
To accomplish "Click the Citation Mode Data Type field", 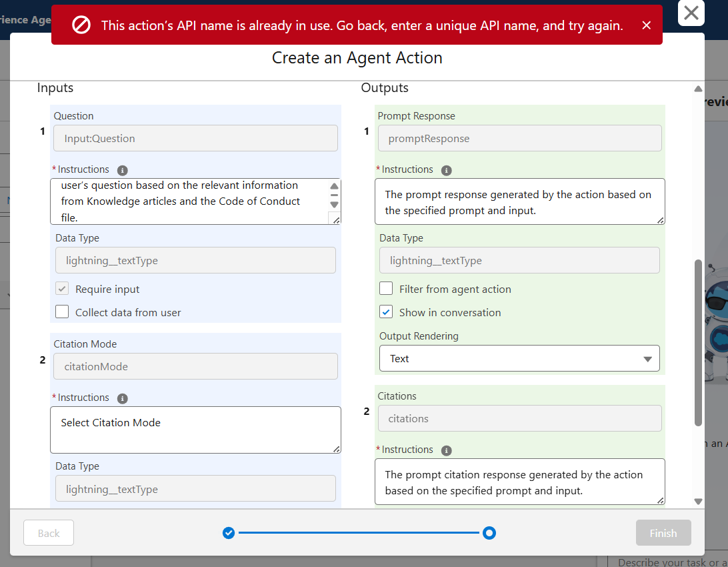I will (195, 488).
